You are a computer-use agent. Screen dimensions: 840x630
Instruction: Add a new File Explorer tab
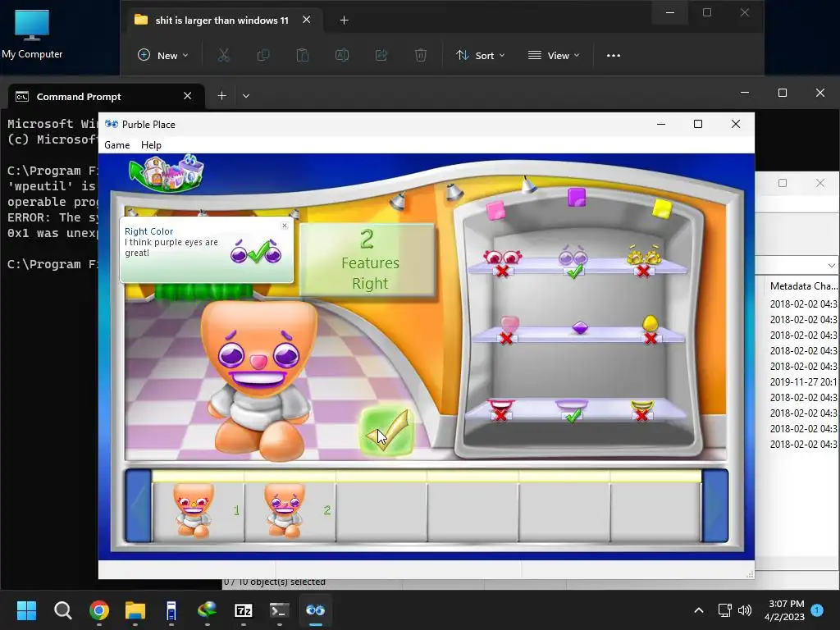(344, 21)
